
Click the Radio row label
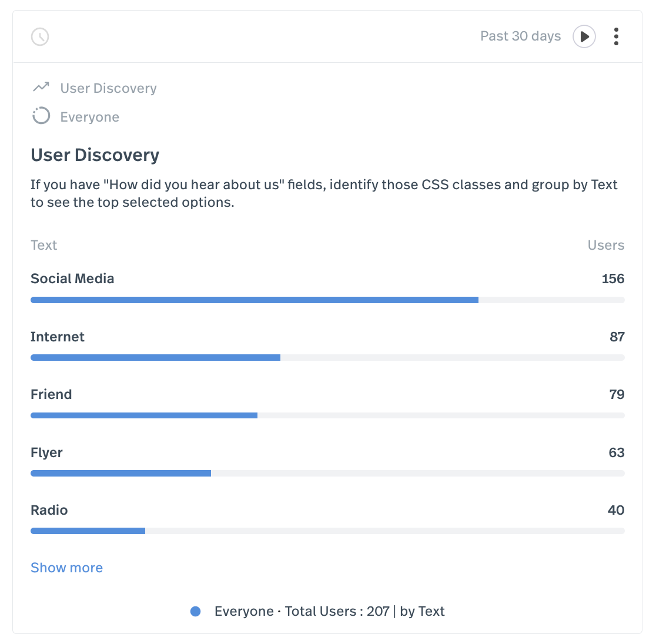click(49, 510)
